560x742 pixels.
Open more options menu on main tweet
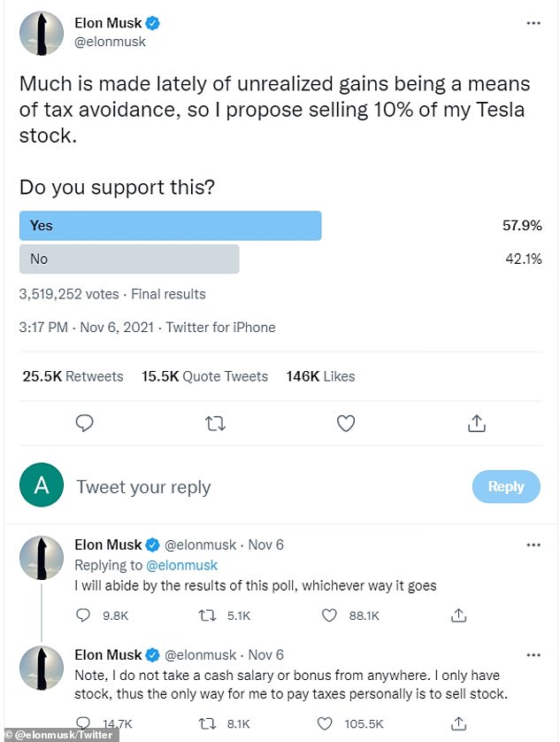tap(533, 23)
